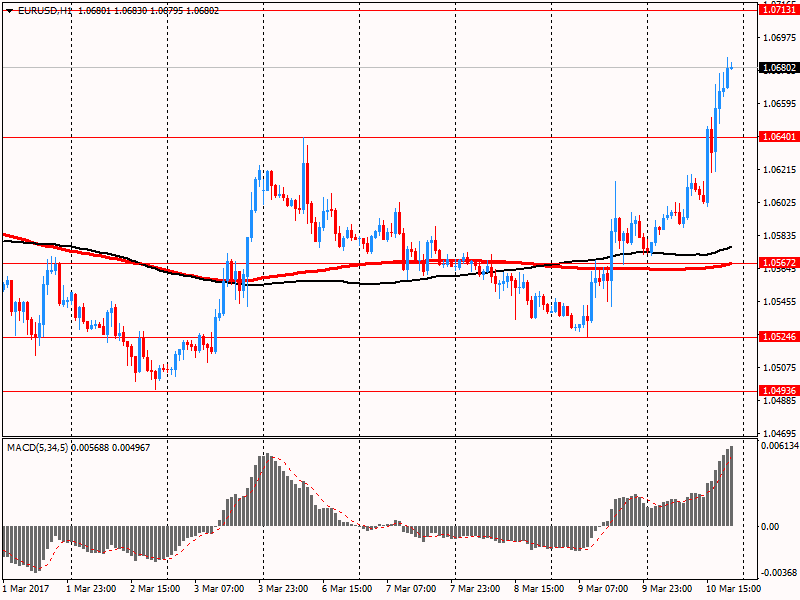Select the MACD 0.00 zero level label
800x600 pixels.
(x=770, y=526)
